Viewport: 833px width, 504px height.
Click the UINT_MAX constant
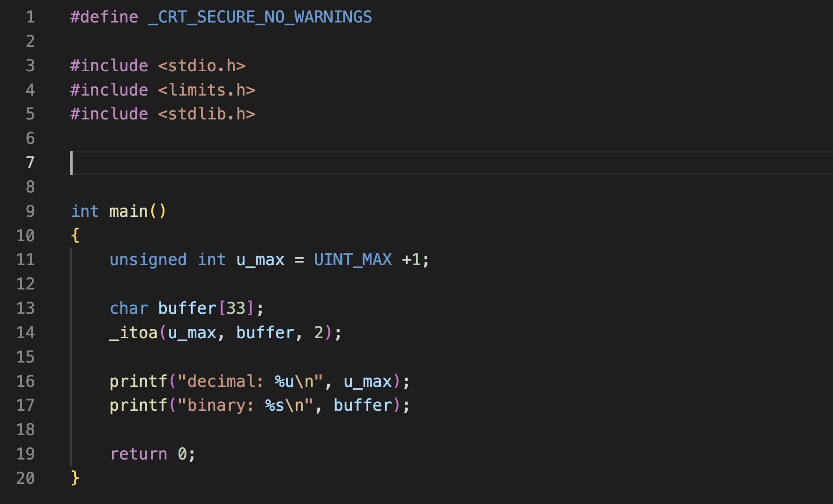[353, 259]
